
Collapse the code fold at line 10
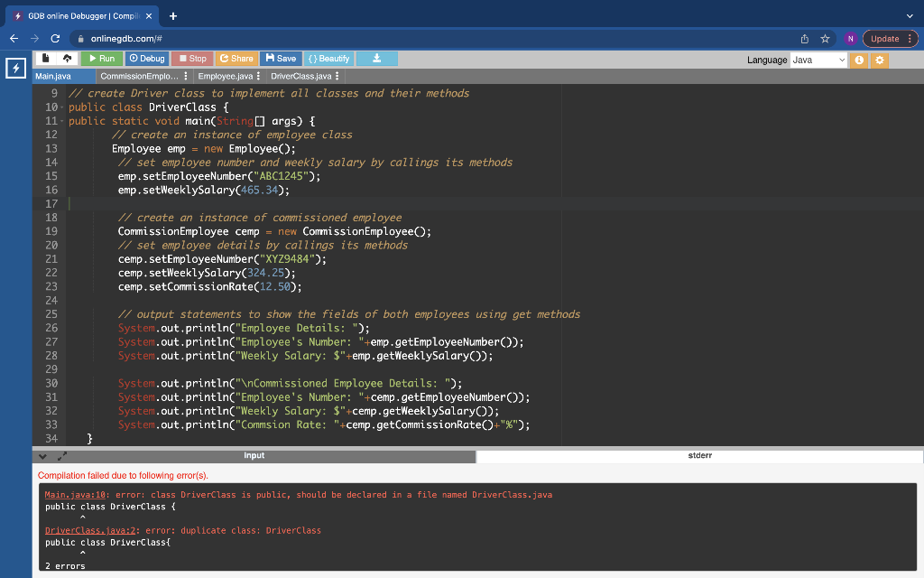coord(62,107)
